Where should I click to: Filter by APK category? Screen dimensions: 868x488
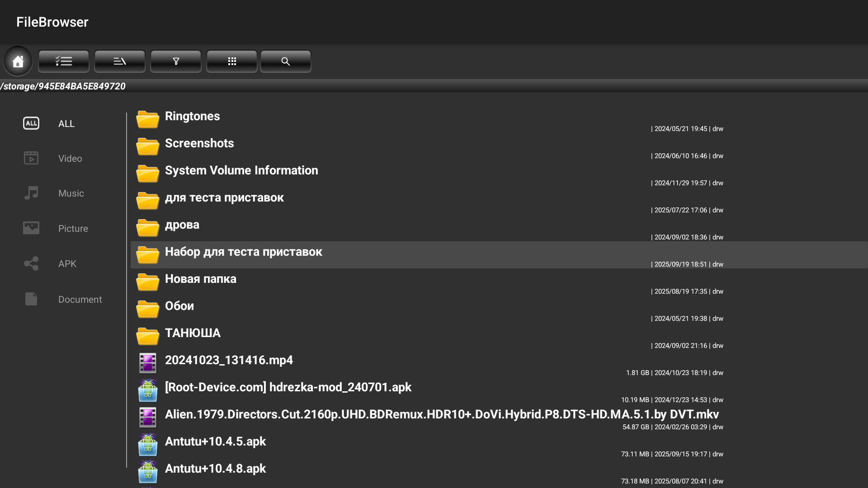pyautogui.click(x=67, y=264)
